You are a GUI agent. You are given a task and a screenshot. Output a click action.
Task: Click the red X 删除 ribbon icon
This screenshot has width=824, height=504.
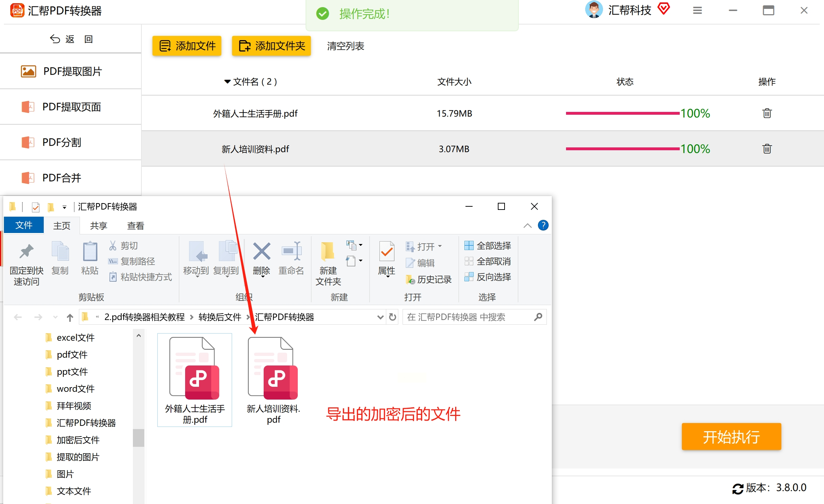[x=262, y=251]
